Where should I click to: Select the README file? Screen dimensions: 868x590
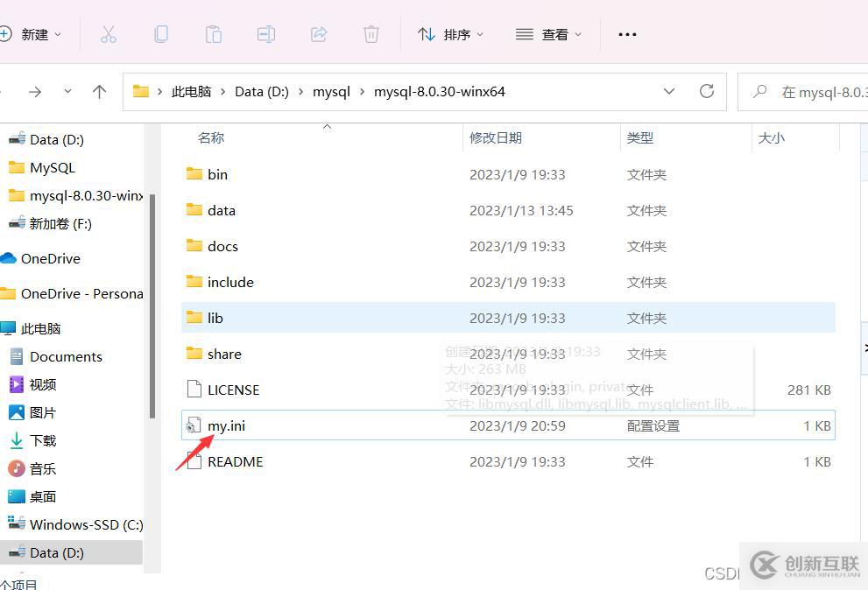point(508,461)
